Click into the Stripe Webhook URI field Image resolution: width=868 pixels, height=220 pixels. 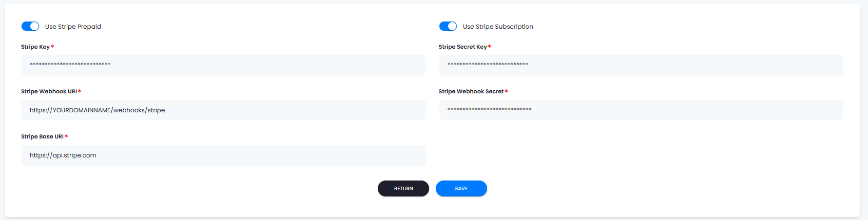pyautogui.click(x=224, y=110)
